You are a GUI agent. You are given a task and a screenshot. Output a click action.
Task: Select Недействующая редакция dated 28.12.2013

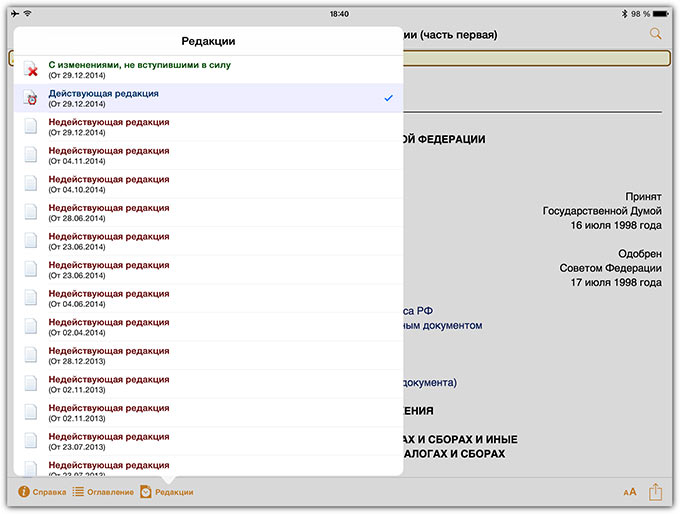[x=208, y=356]
